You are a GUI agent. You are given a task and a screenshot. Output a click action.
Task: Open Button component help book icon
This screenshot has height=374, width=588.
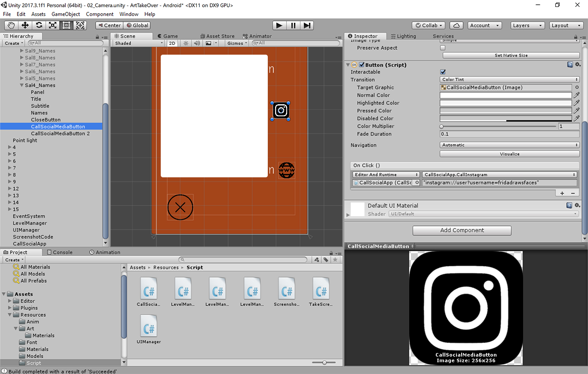pyautogui.click(x=570, y=65)
